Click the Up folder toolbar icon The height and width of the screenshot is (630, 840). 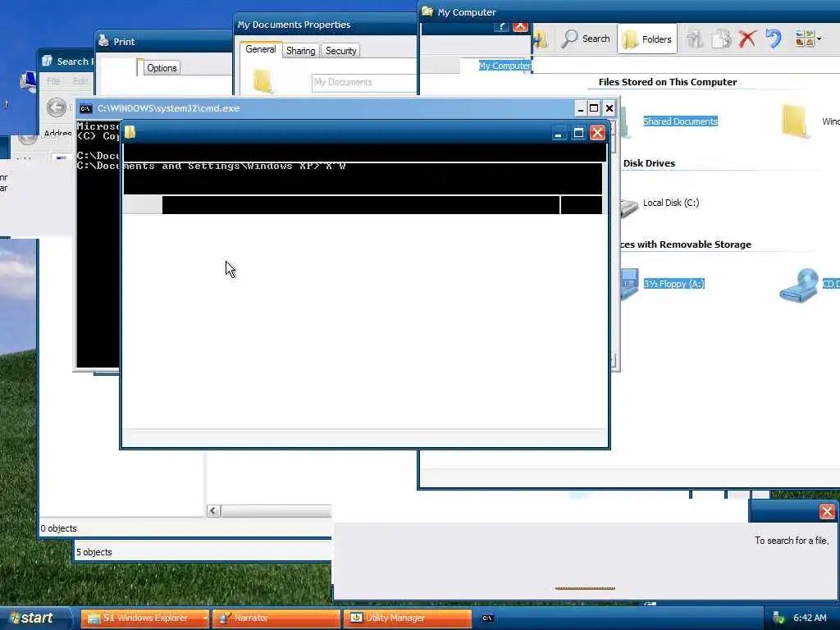click(540, 39)
